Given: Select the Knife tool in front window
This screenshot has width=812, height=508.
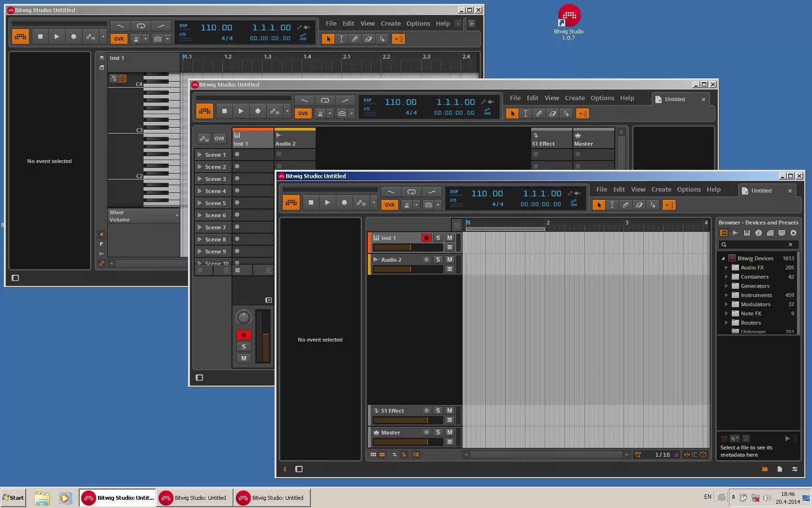Looking at the screenshot, I should (x=653, y=205).
